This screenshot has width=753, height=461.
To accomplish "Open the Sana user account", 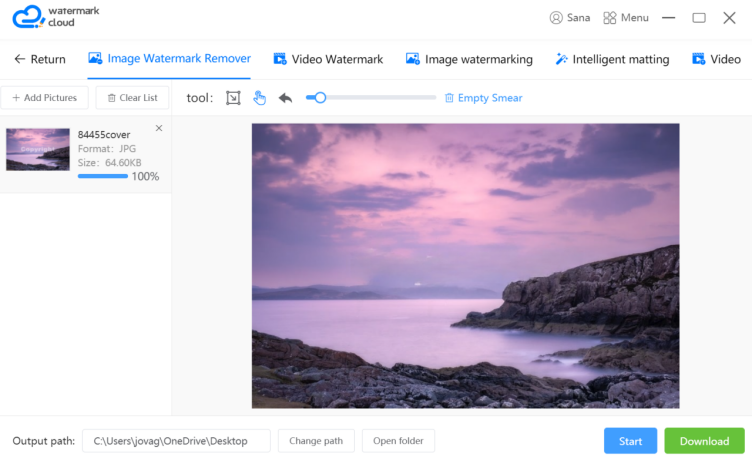I will click(x=570, y=18).
